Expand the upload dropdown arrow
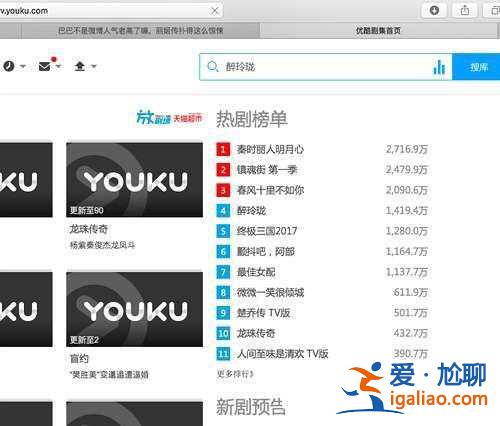The image size is (500, 426). click(94, 66)
